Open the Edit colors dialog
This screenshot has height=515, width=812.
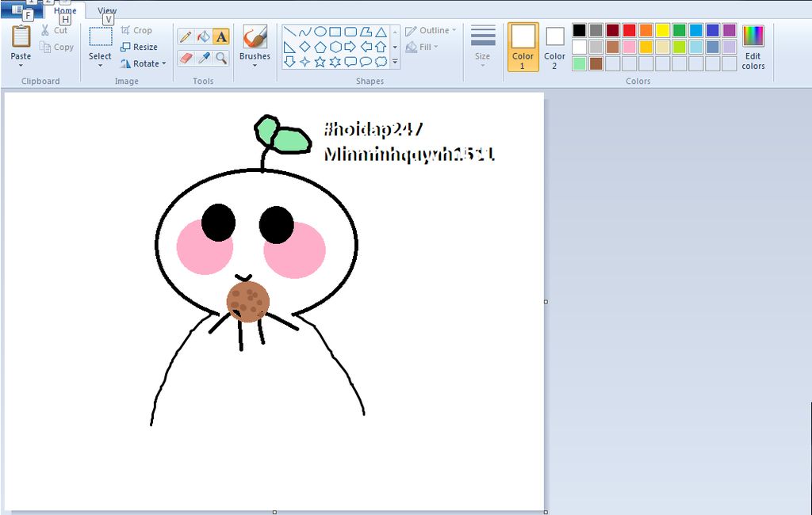pyautogui.click(x=753, y=47)
